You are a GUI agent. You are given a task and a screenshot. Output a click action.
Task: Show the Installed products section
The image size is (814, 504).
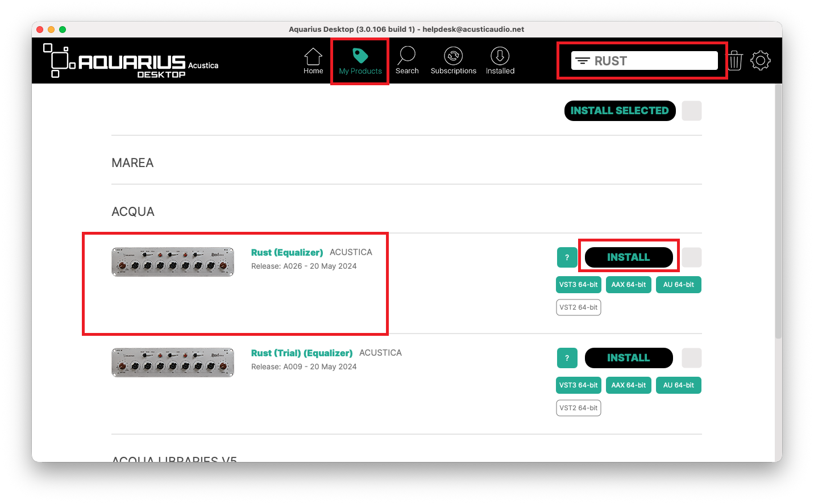point(500,61)
